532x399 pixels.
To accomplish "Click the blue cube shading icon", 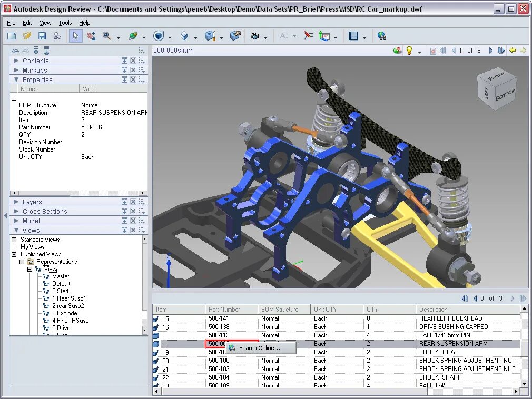I will [159, 36].
